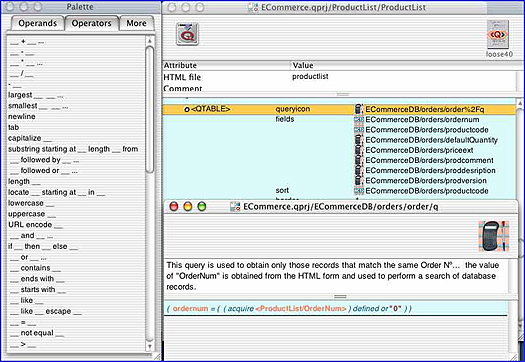Pick the 'starts with' operator

[x=38, y=290]
